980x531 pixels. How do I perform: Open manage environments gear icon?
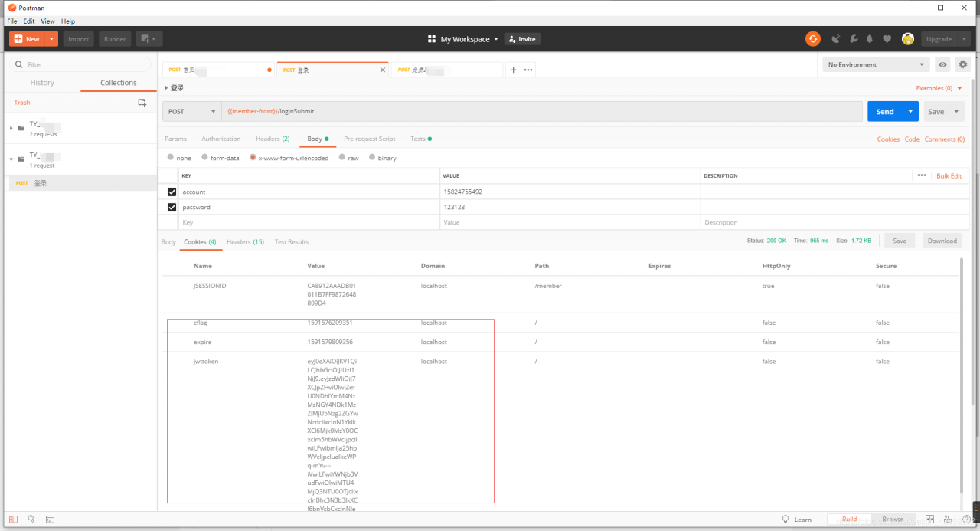pyautogui.click(x=963, y=64)
